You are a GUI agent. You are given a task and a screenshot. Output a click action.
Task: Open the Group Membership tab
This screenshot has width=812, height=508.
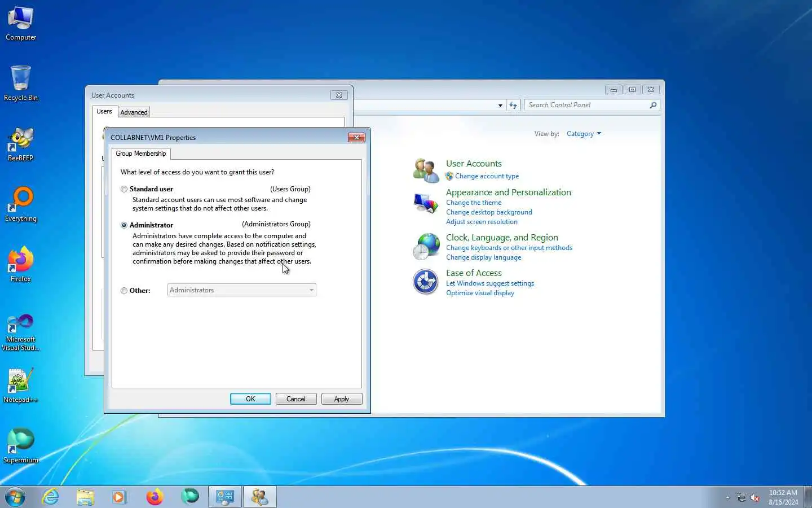tap(141, 154)
